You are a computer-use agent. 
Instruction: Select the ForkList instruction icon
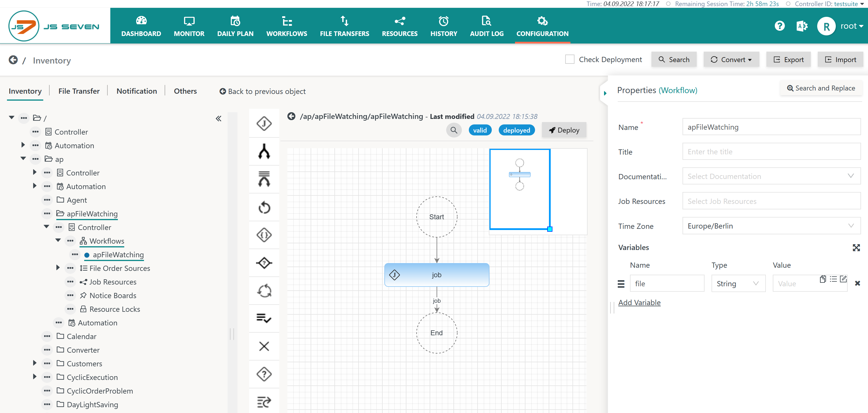(264, 179)
